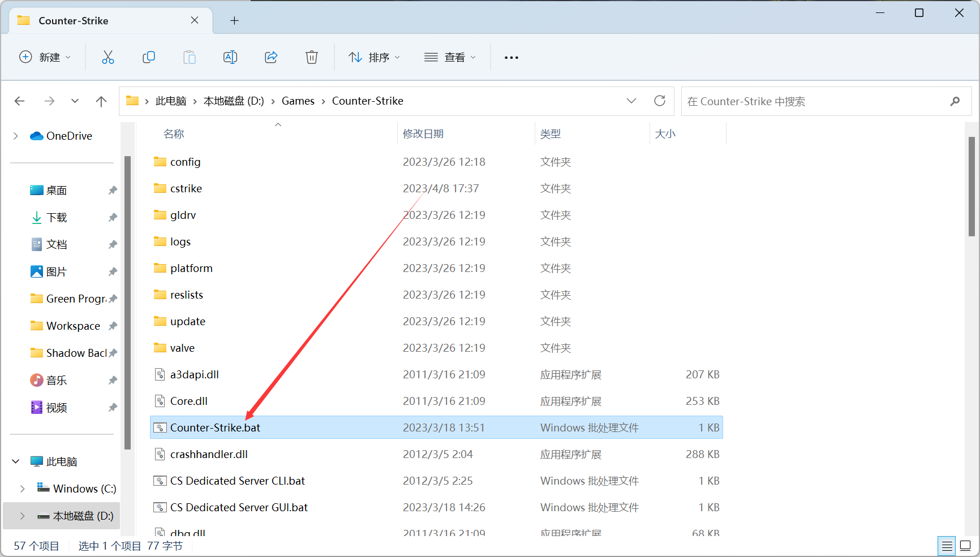The image size is (980, 557).
Task: Open the 查看 view menu
Action: click(x=450, y=57)
